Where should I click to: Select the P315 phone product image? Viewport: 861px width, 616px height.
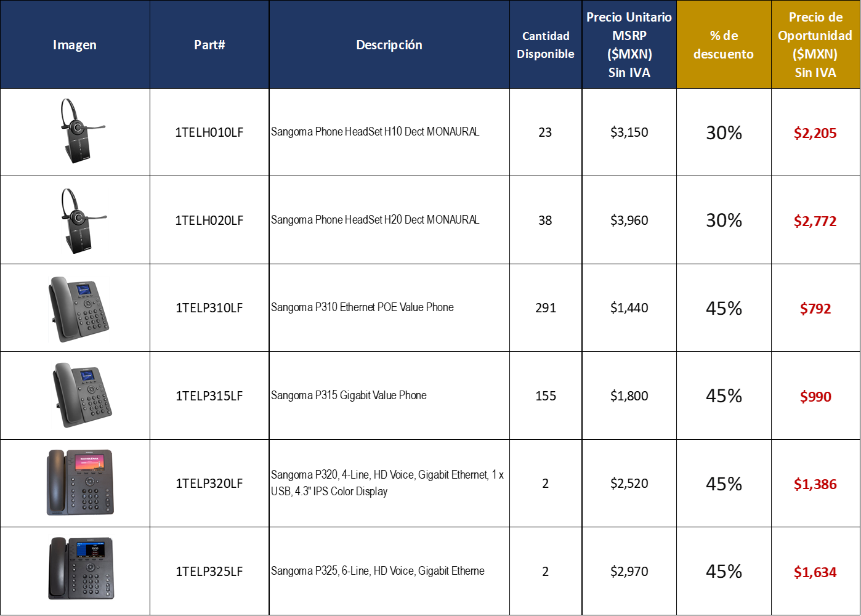coord(82,395)
